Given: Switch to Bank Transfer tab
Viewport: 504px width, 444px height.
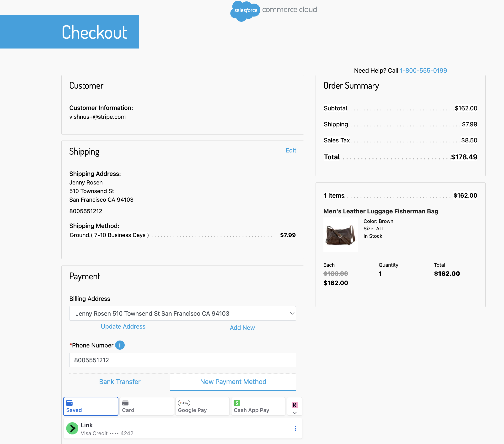Looking at the screenshot, I should pyautogui.click(x=120, y=382).
